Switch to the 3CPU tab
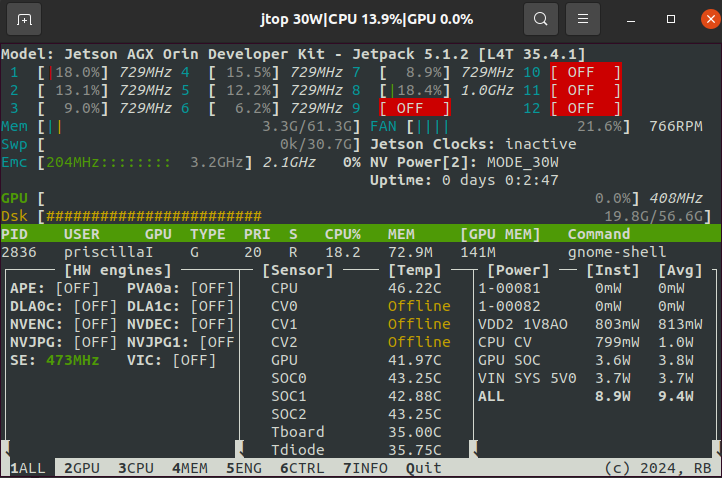The width and height of the screenshot is (722, 478). tap(136, 468)
